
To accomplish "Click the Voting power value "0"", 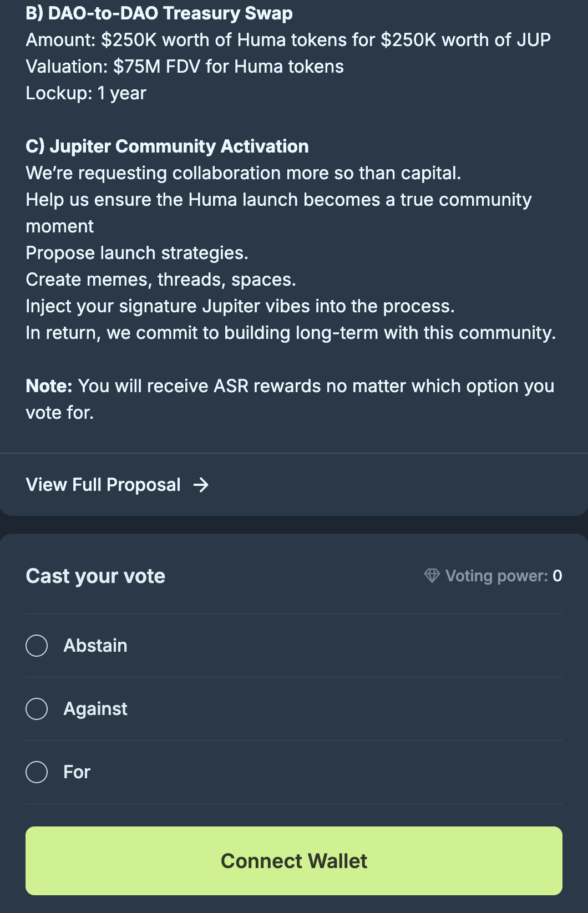I will (x=557, y=576).
